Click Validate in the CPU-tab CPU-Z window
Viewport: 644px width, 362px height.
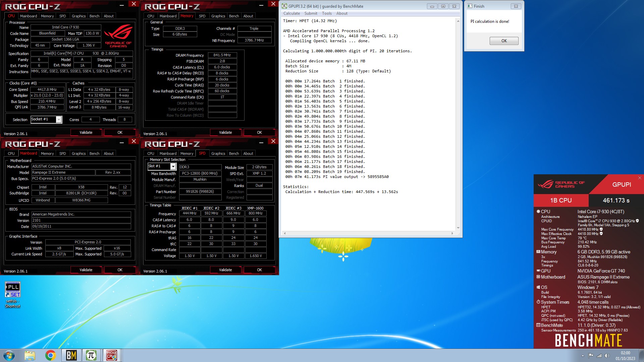click(86, 132)
